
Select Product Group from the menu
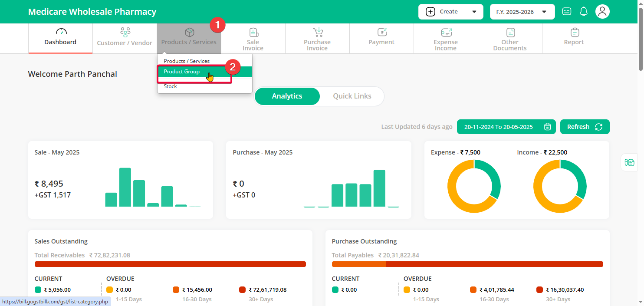point(182,72)
